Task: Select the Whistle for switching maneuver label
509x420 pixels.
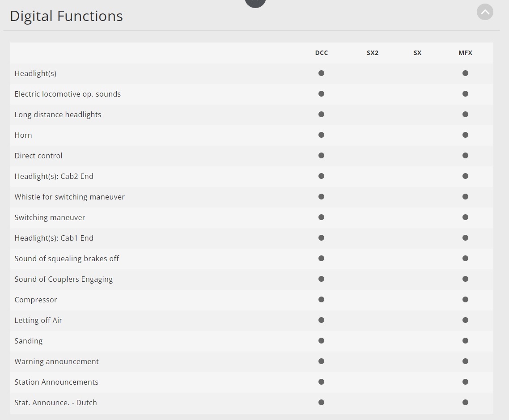Action: point(69,197)
